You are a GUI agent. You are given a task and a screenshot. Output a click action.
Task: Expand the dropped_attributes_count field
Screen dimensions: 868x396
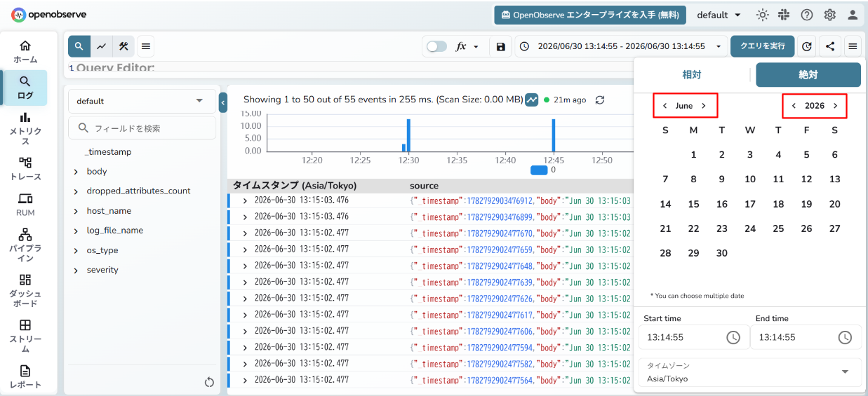coord(76,191)
